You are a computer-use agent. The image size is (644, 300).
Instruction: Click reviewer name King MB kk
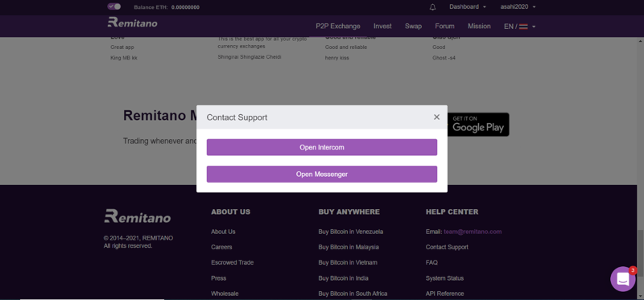point(124,58)
